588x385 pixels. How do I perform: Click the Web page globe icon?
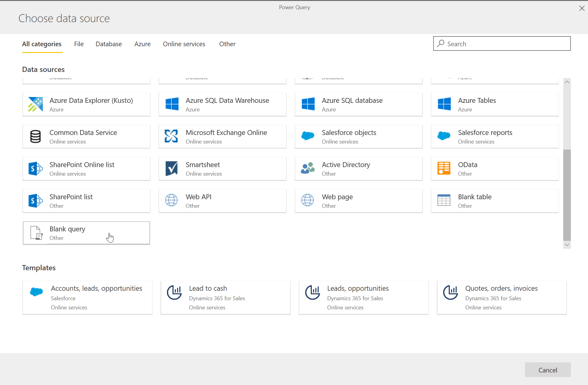307,200
